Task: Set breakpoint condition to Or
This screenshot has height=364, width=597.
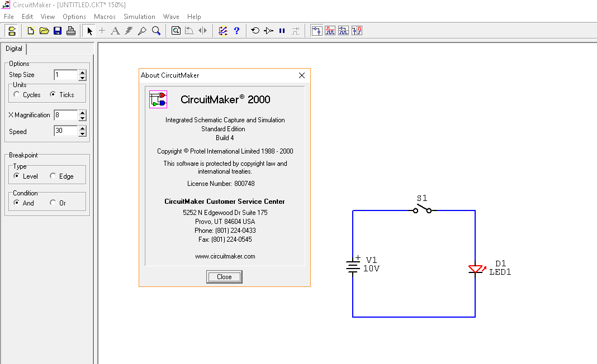Action: coord(53,203)
